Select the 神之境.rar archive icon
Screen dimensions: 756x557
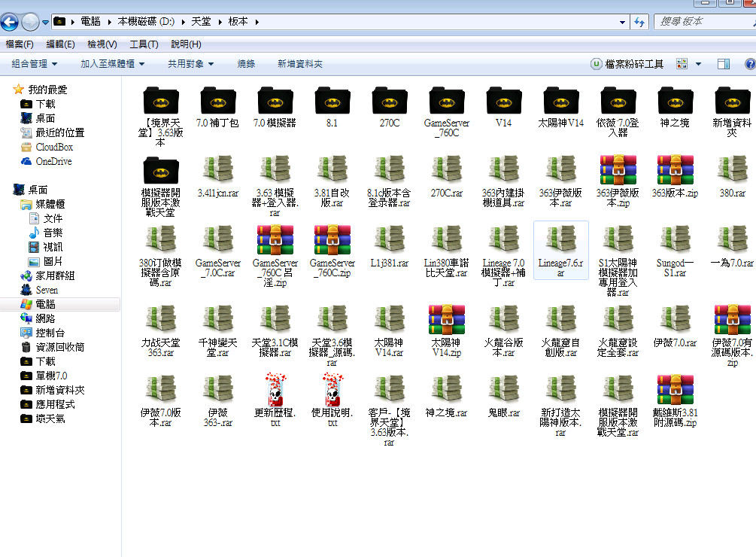[x=447, y=390]
